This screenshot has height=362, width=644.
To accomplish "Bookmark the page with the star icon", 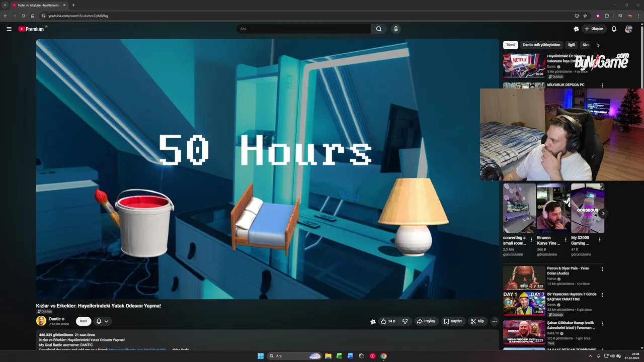I will 585,16.
